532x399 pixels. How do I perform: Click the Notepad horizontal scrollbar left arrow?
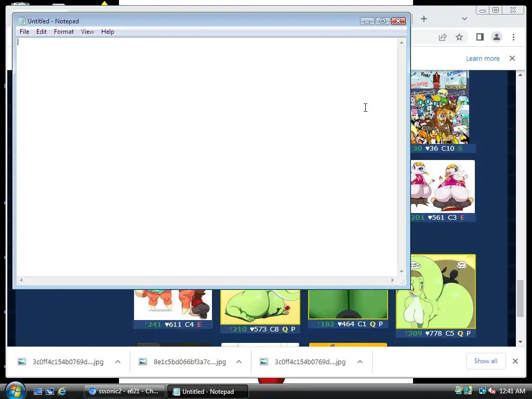pos(21,280)
